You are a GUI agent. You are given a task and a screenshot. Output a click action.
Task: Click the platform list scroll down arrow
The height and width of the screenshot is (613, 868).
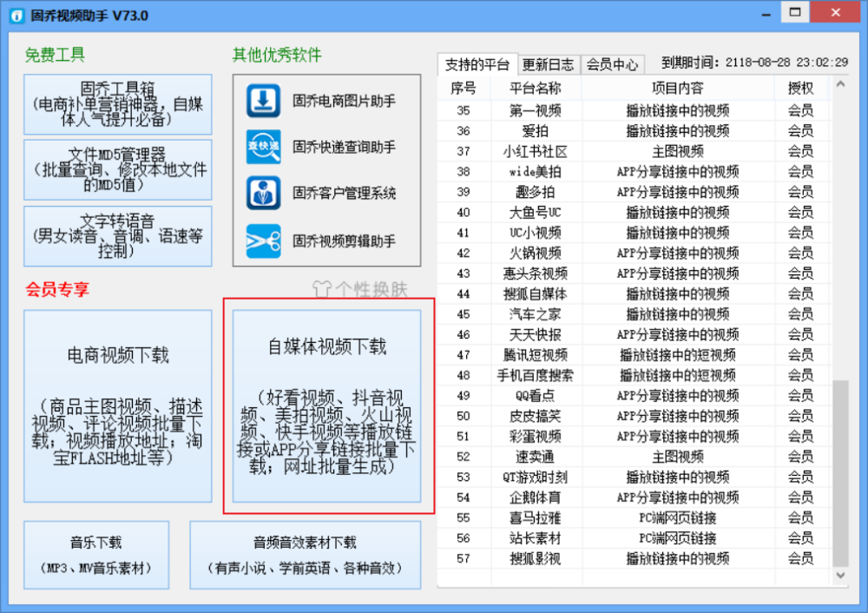[840, 576]
